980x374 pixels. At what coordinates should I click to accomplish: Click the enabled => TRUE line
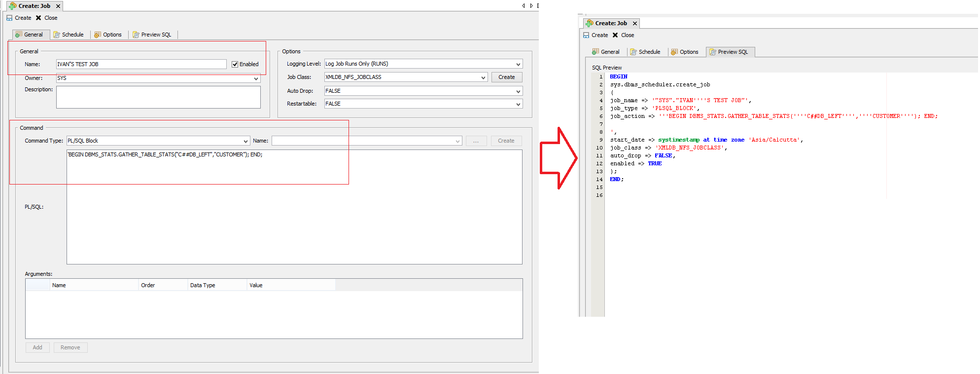pos(636,163)
